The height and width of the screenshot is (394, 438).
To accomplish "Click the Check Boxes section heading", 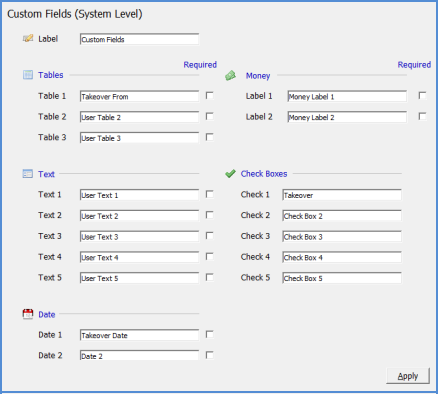I will tap(264, 174).
